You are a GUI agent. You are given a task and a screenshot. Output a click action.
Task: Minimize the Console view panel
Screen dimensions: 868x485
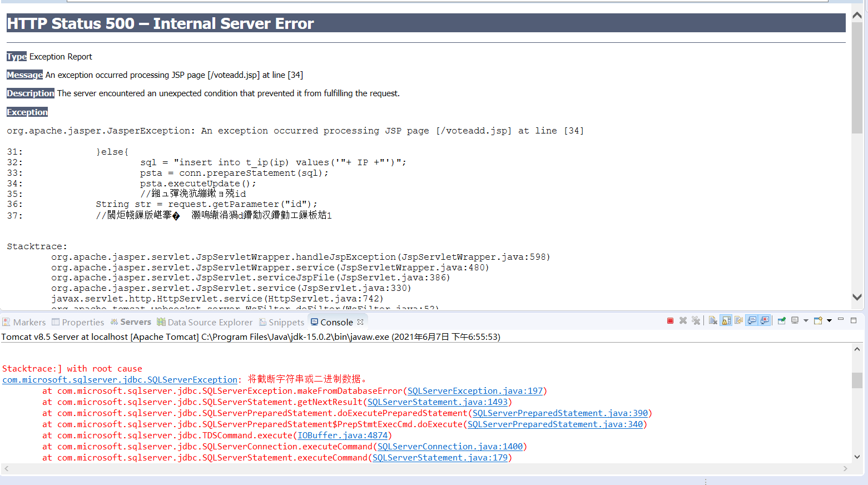(841, 319)
